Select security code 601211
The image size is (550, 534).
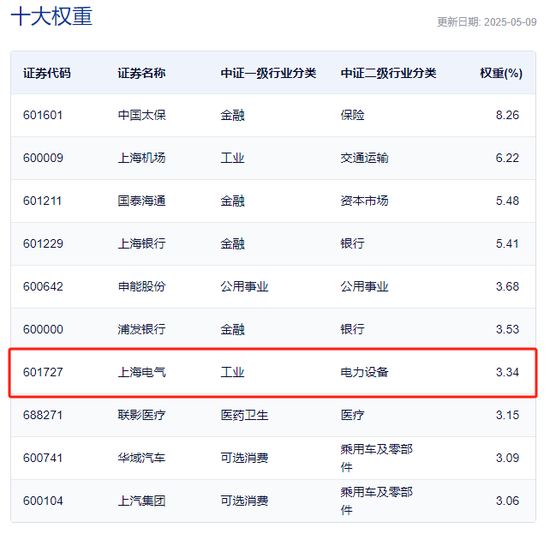point(42,201)
